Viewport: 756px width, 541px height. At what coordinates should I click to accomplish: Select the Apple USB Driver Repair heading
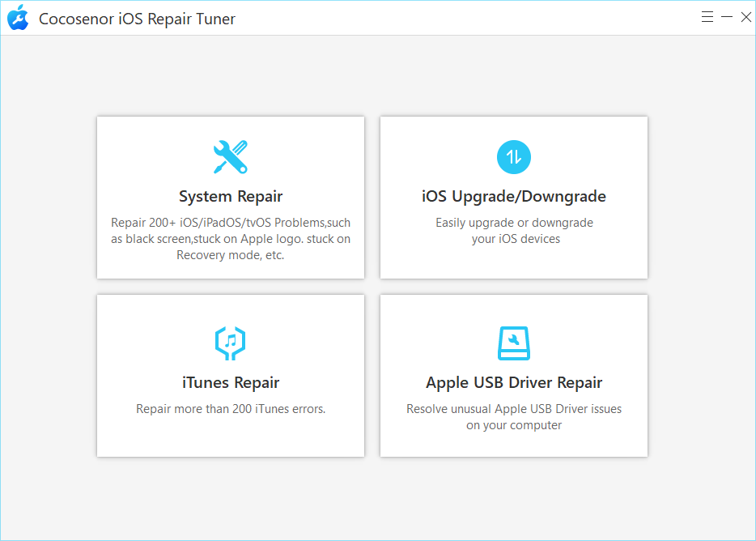tap(513, 383)
